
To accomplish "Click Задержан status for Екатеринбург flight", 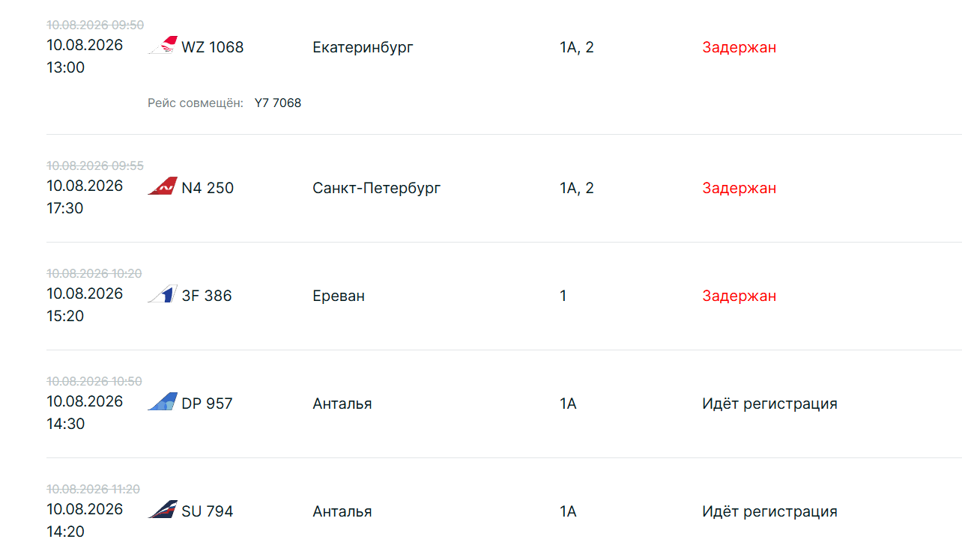I will (x=739, y=47).
